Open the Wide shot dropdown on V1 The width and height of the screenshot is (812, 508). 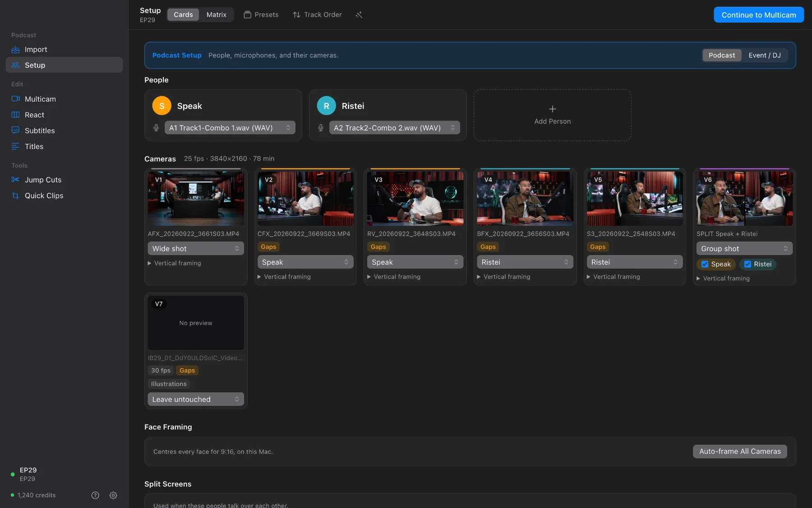point(196,248)
